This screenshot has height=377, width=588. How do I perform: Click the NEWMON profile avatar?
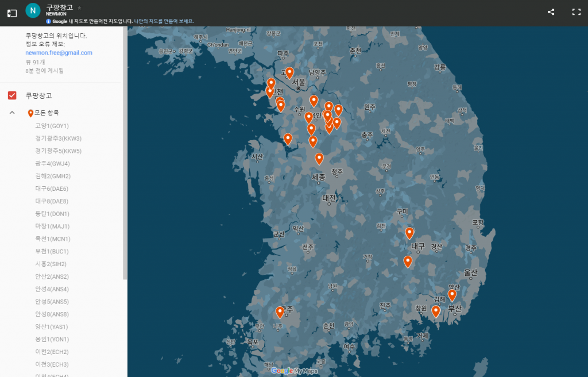point(33,10)
